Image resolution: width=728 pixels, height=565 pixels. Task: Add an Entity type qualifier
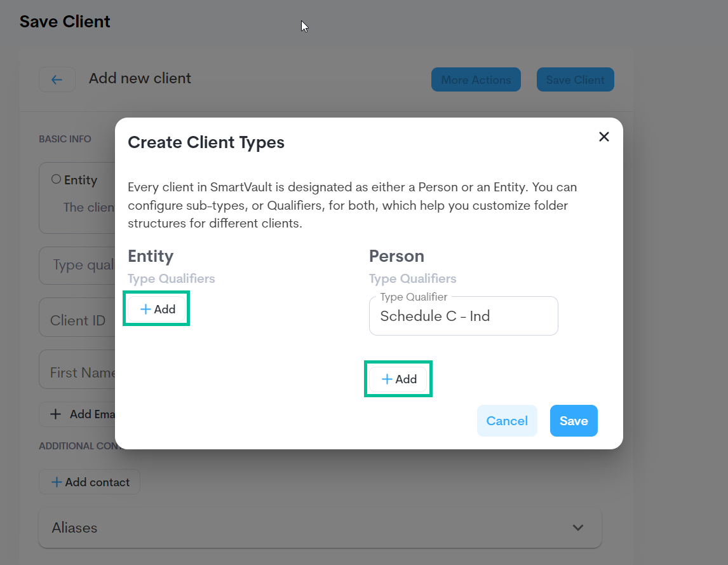tap(158, 309)
